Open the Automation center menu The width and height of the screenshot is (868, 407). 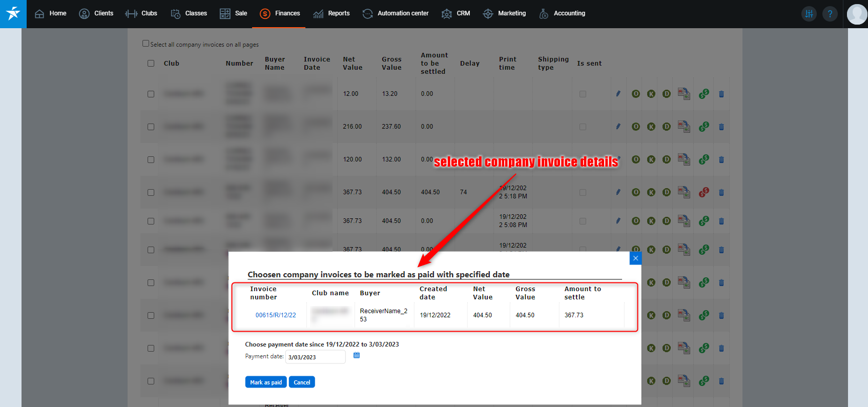click(396, 13)
